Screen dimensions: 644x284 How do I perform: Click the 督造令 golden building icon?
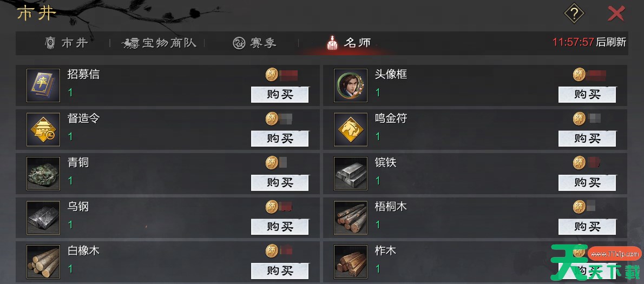[x=43, y=130]
